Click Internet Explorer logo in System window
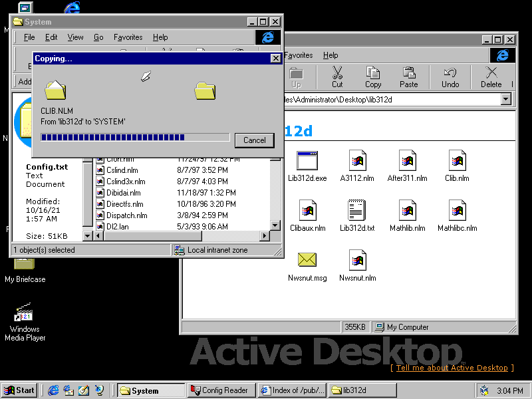Screen dimensions: 532x399 268,37
